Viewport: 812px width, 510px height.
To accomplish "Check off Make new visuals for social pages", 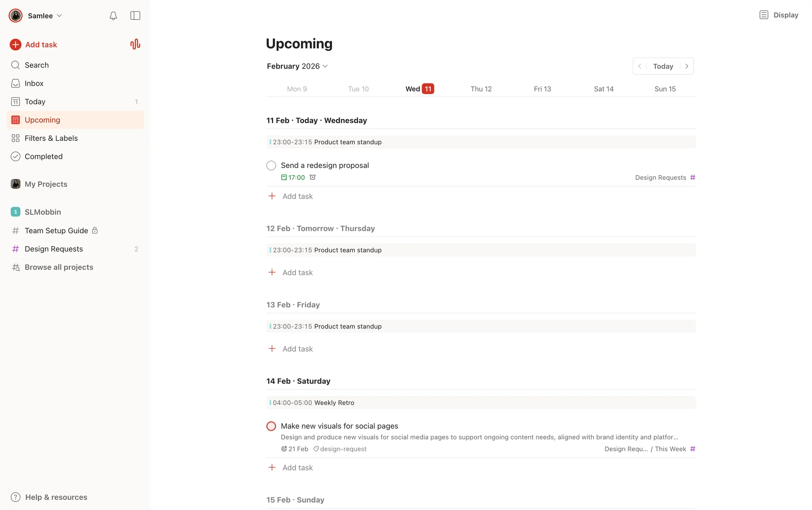I will (271, 426).
